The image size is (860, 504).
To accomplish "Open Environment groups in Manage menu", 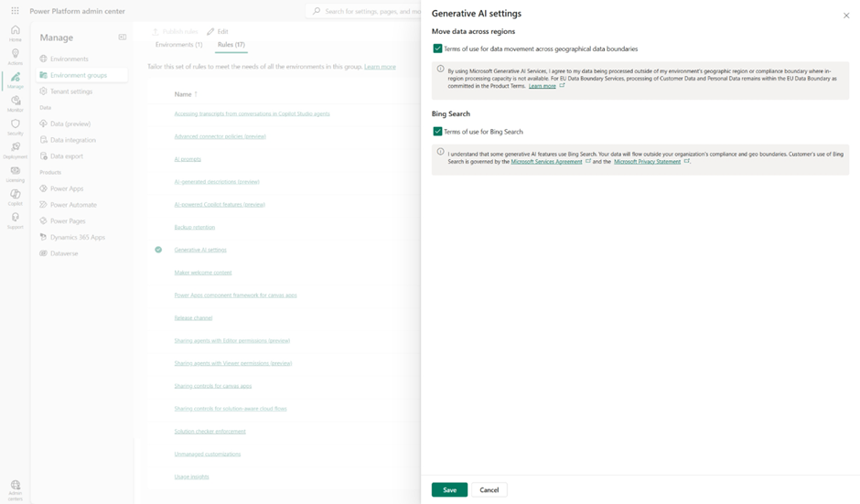I will 81,75.
